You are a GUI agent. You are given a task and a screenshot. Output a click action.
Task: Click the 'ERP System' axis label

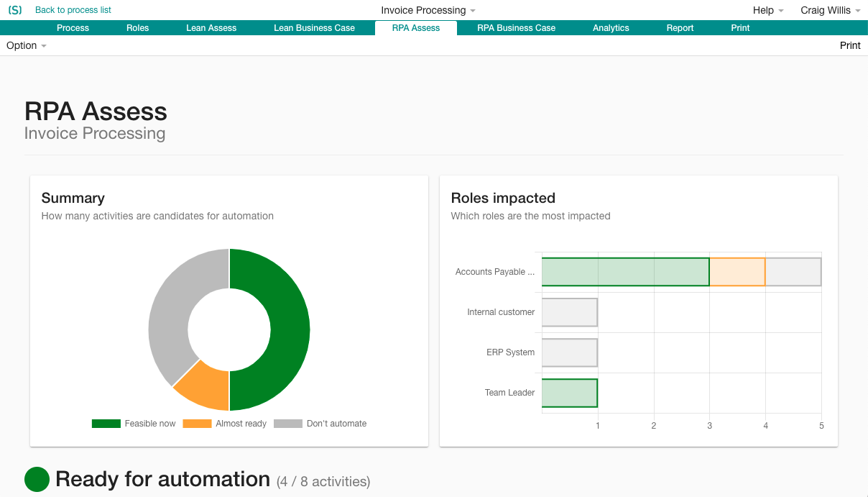click(x=510, y=352)
